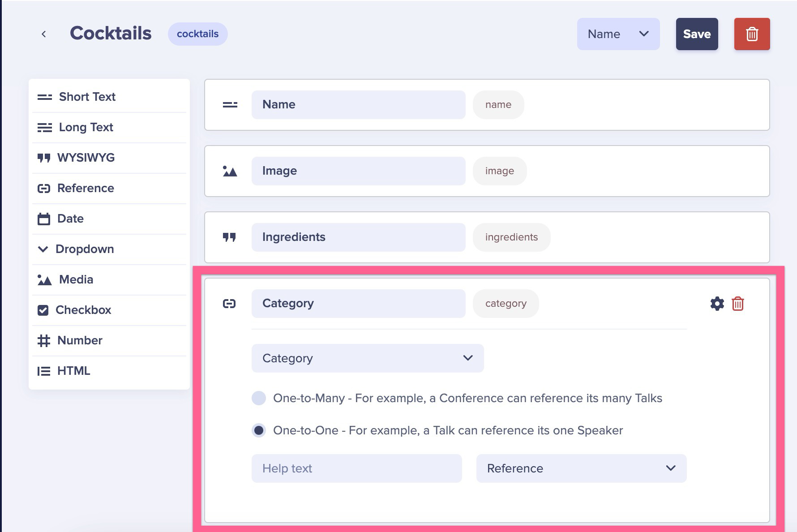The width and height of the screenshot is (797, 532).
Task: Select the One-to-Many relationship option
Action: [259, 398]
